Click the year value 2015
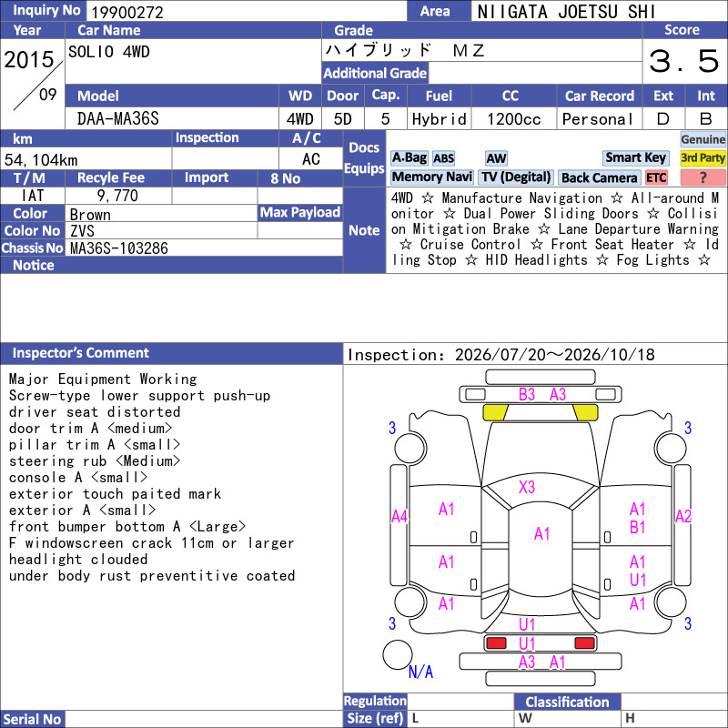This screenshot has height=728, width=728. point(29,59)
